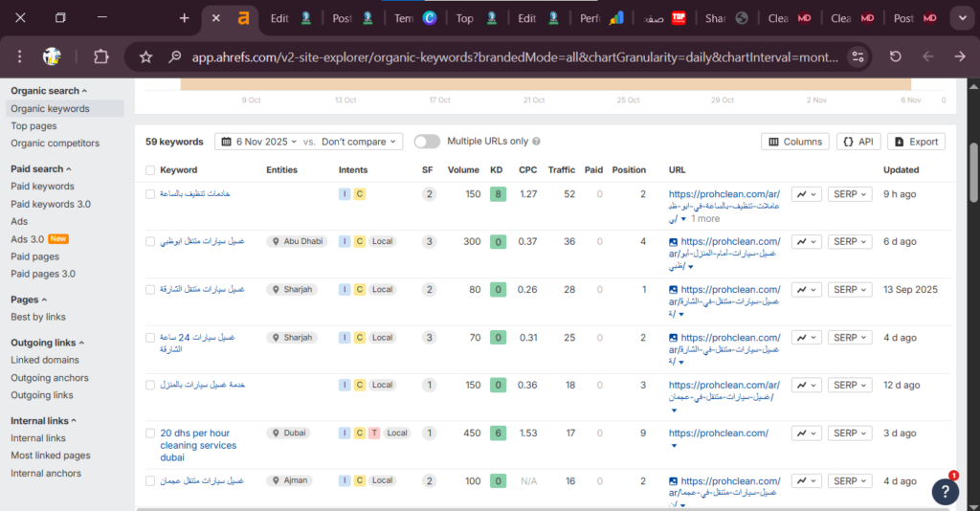Click the site settings icon in address bar

pyautogui.click(x=857, y=56)
